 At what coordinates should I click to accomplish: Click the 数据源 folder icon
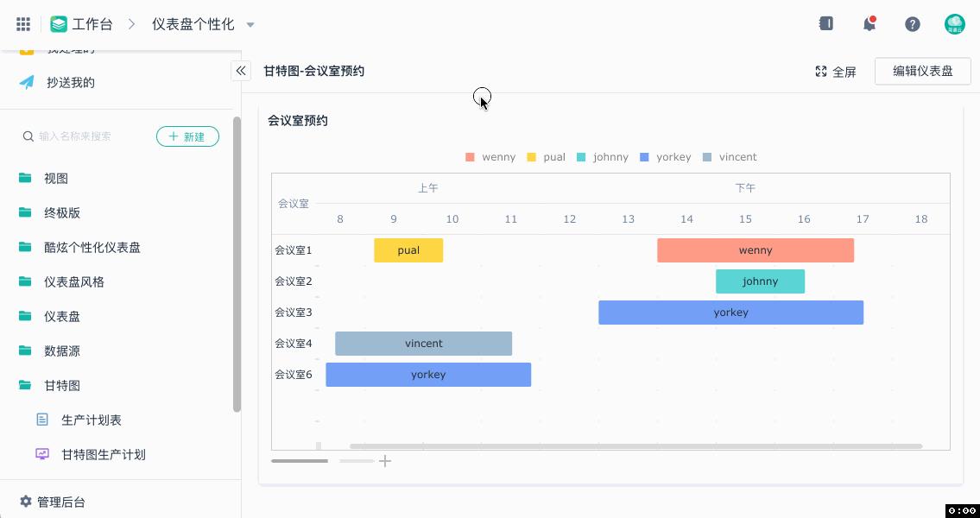pos(25,351)
